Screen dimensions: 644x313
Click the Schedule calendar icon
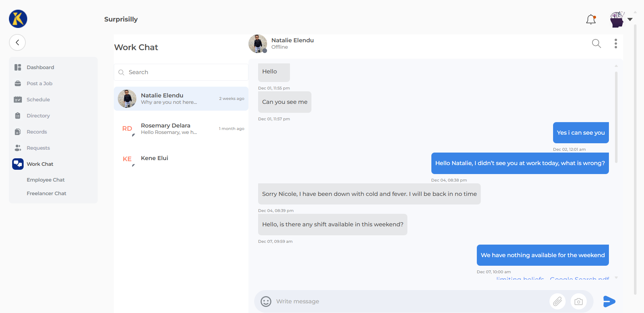pos(18,100)
